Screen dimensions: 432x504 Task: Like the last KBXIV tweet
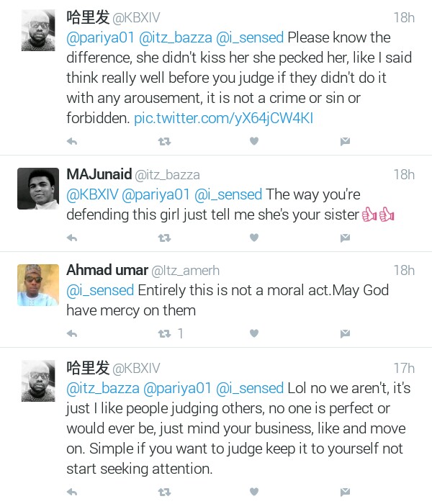(253, 492)
